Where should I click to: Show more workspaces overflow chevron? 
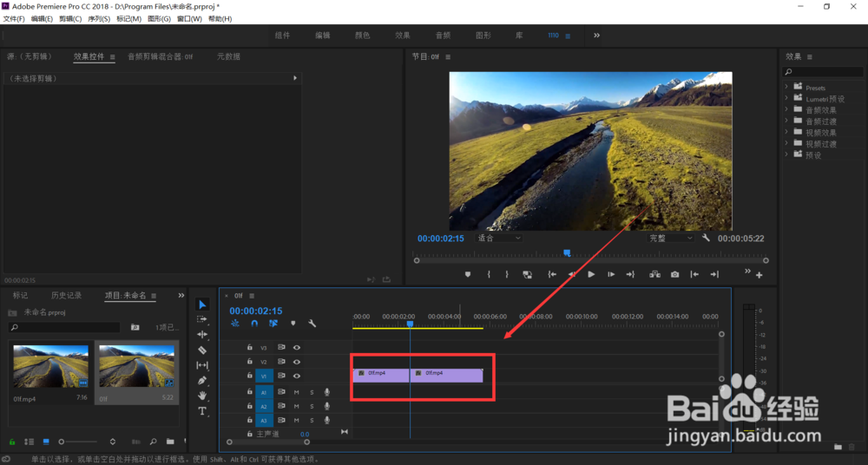point(597,35)
